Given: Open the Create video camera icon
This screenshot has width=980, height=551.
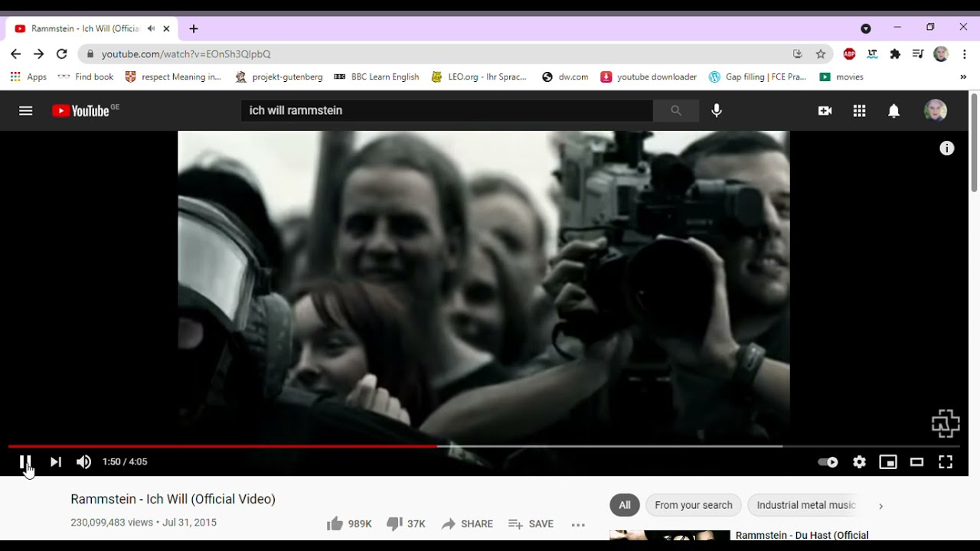Looking at the screenshot, I should [x=825, y=110].
